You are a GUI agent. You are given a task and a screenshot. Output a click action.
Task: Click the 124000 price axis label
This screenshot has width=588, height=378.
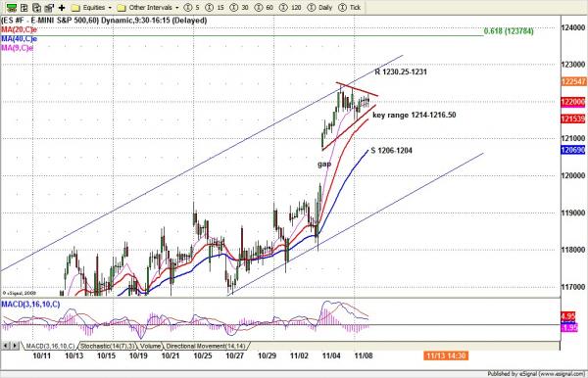pos(573,27)
